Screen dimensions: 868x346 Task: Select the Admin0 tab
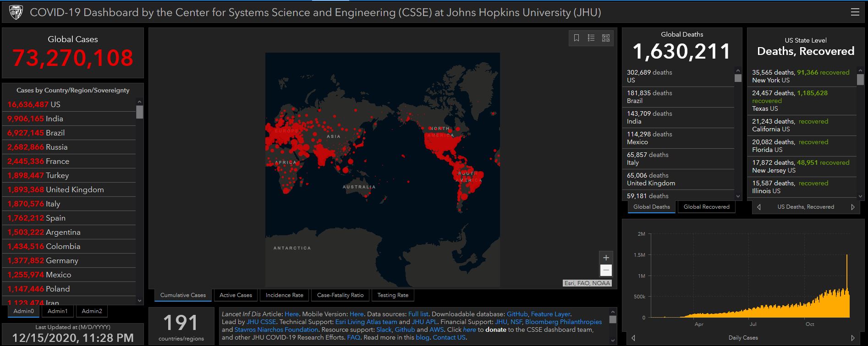[24, 311]
